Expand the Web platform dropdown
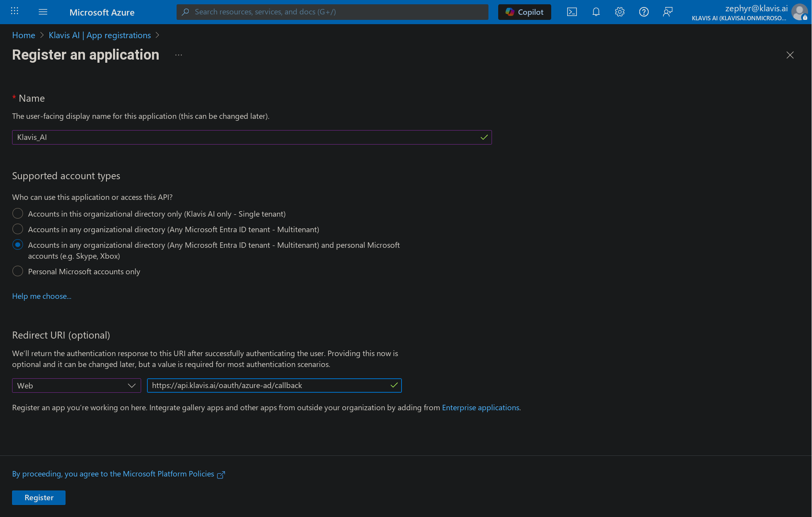The width and height of the screenshot is (812, 517). click(x=76, y=385)
